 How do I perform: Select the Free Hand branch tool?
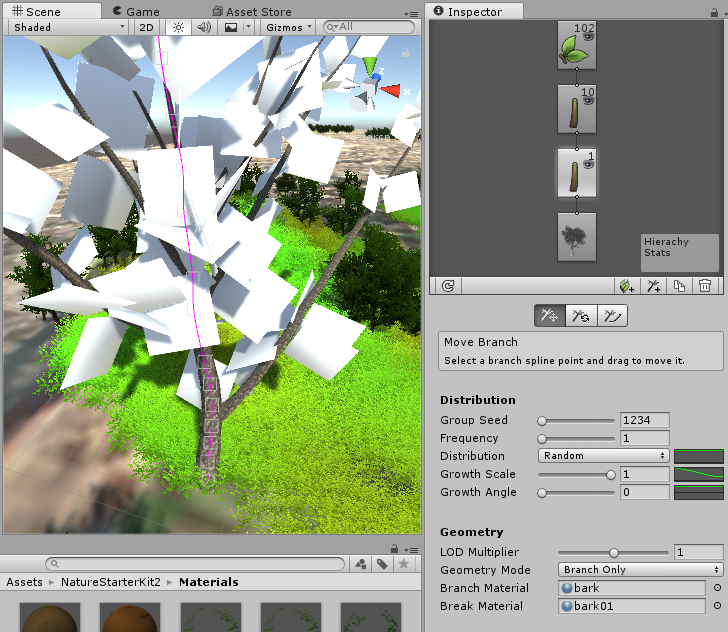[612, 316]
